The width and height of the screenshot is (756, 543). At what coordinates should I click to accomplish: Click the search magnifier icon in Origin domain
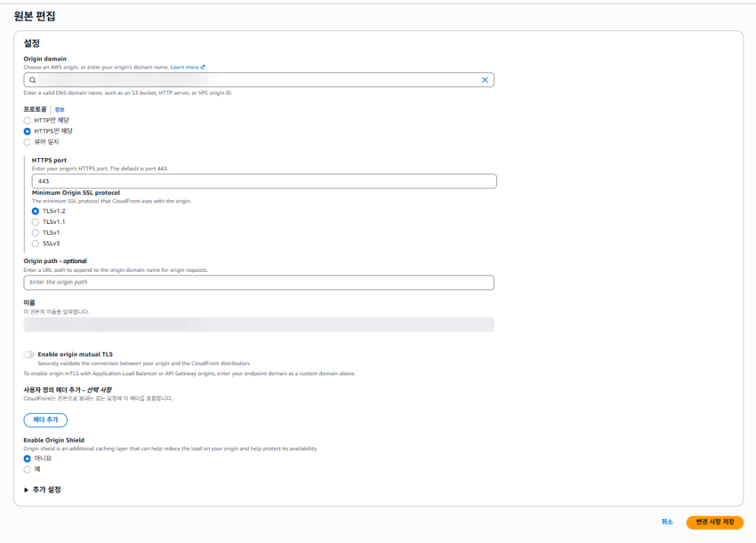coord(32,80)
